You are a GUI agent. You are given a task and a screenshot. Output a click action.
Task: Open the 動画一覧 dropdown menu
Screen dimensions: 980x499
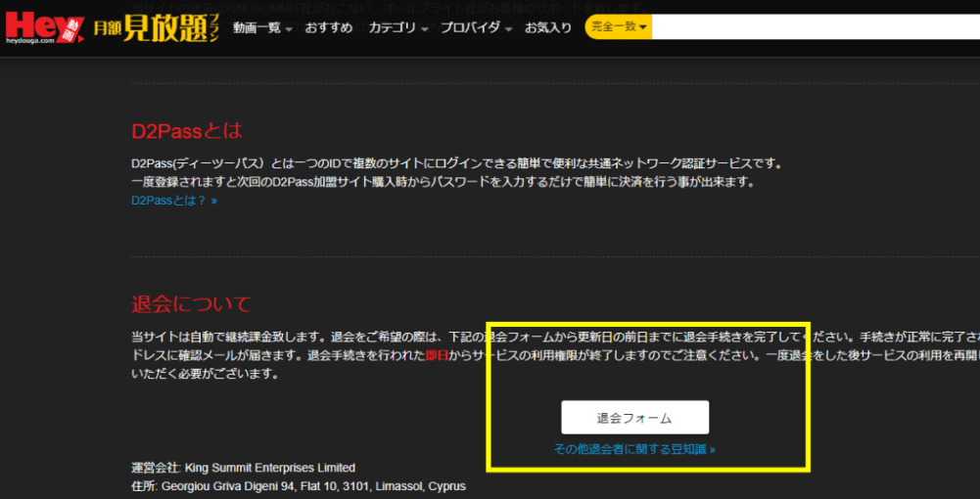[263, 28]
